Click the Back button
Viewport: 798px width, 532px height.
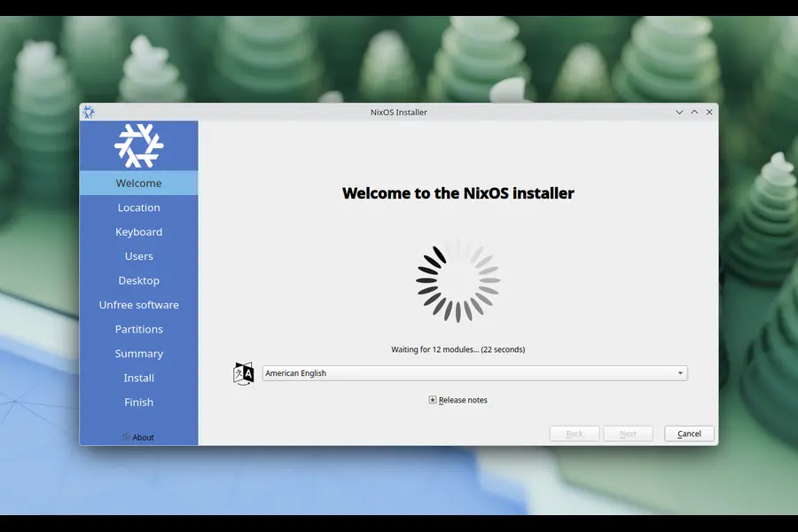tap(574, 434)
